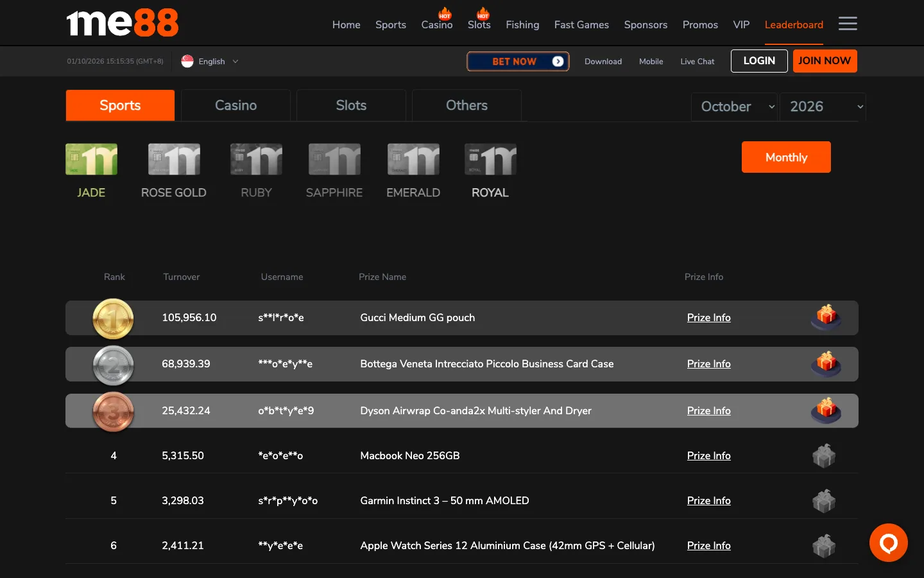The width and height of the screenshot is (924, 578).
Task: Choose the SAPPHIRE tier card icon
Action: pyautogui.click(x=334, y=159)
